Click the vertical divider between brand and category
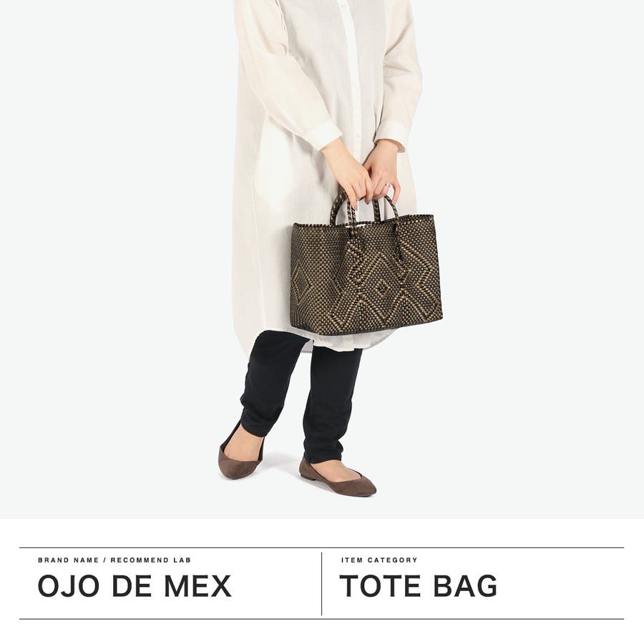 321,584
